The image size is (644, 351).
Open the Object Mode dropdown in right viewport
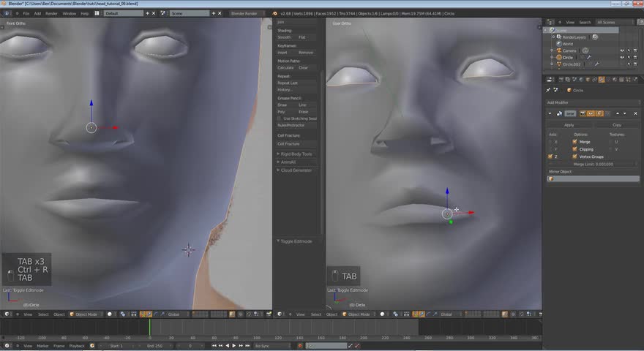tap(358, 314)
